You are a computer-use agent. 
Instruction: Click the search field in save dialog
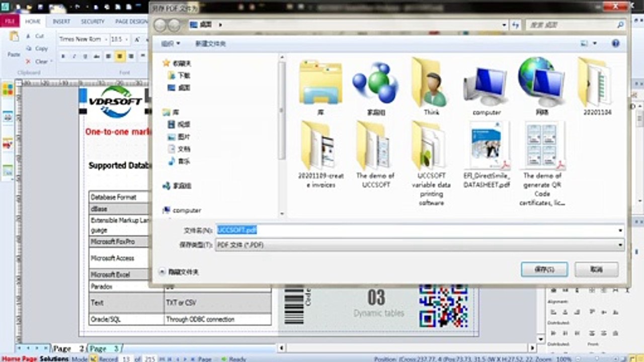(x=575, y=25)
